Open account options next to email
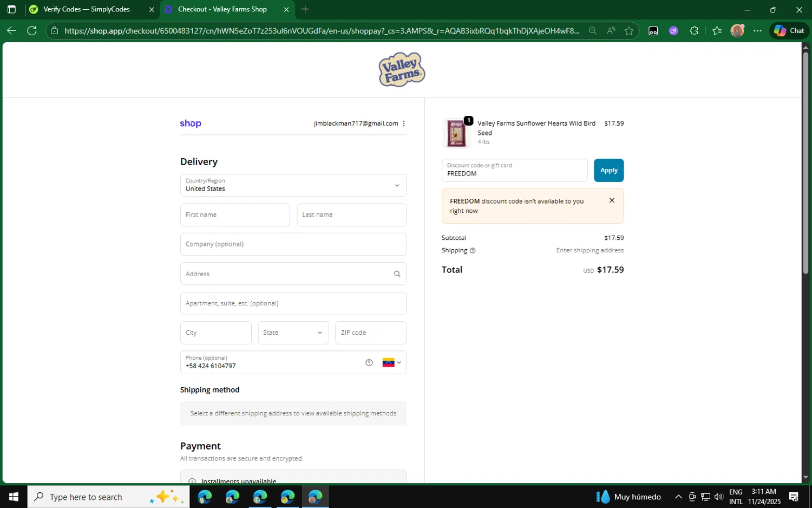This screenshot has height=508, width=812. (404, 123)
